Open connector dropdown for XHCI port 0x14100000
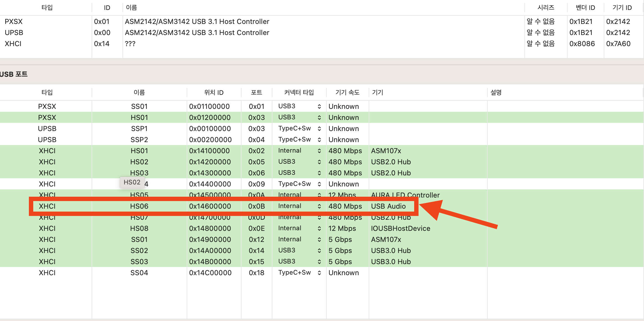The width and height of the screenshot is (644, 321). 299,151
